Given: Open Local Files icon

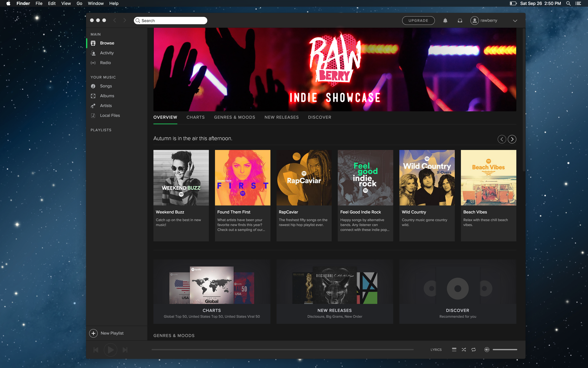Looking at the screenshot, I should pos(93,115).
